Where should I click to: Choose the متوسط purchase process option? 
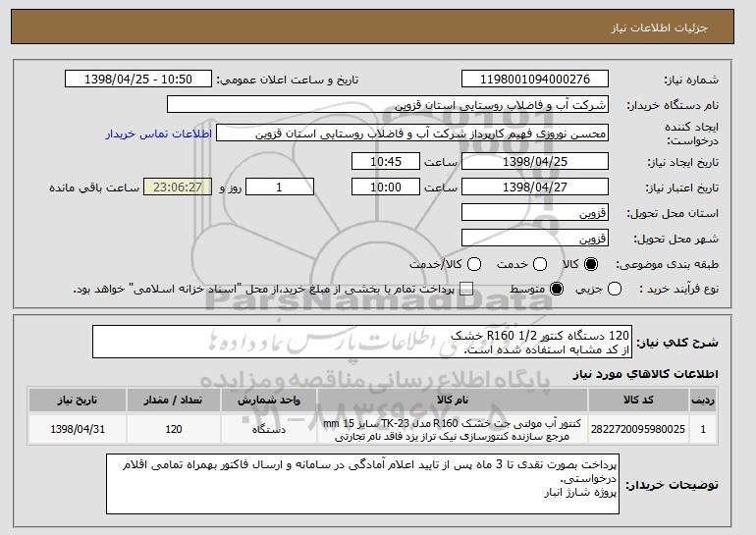(557, 290)
